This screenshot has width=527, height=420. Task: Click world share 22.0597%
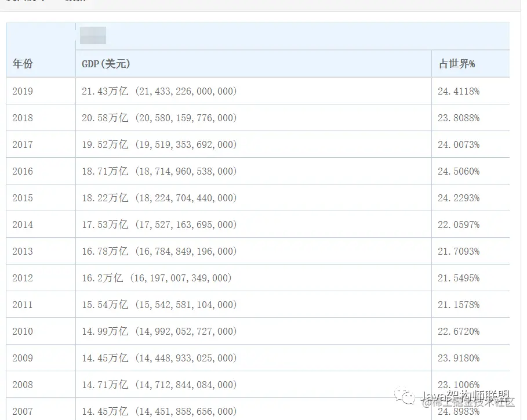[459, 225]
